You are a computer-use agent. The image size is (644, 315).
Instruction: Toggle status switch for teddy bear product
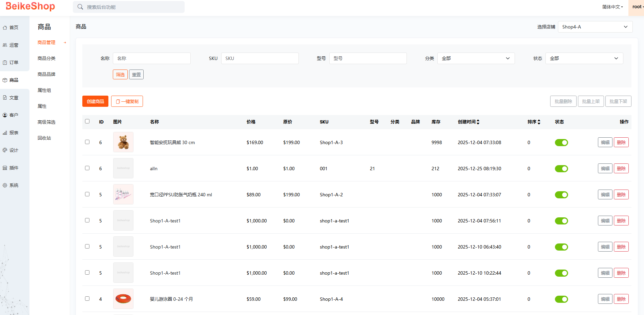(561, 143)
